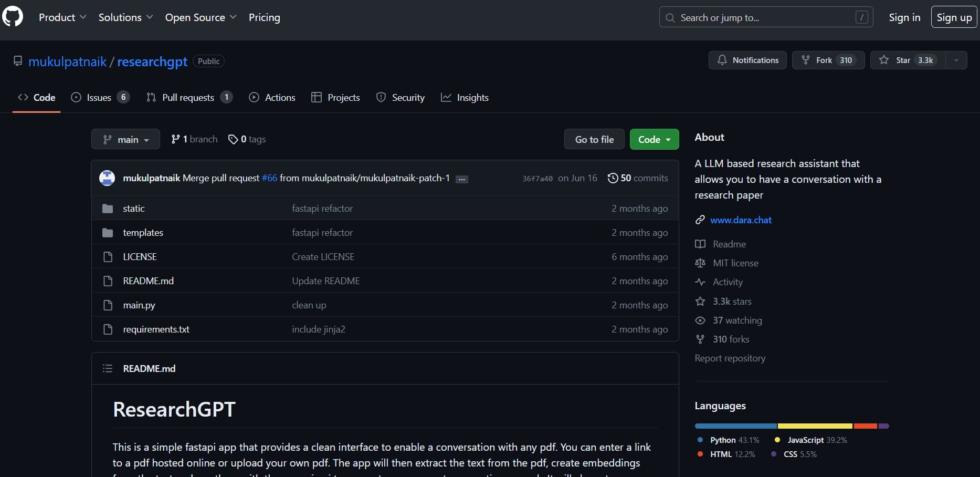
Task: Open the Pull requests tab
Action: (x=188, y=98)
